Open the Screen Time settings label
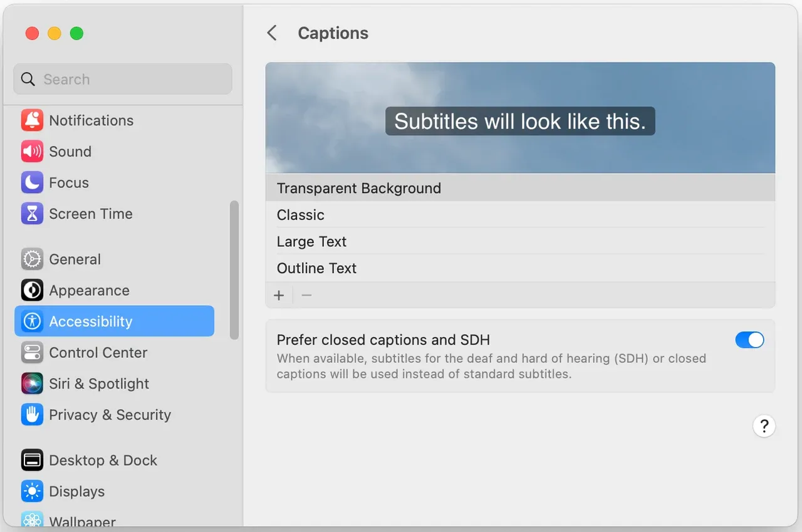The height and width of the screenshot is (532, 802). click(91, 214)
